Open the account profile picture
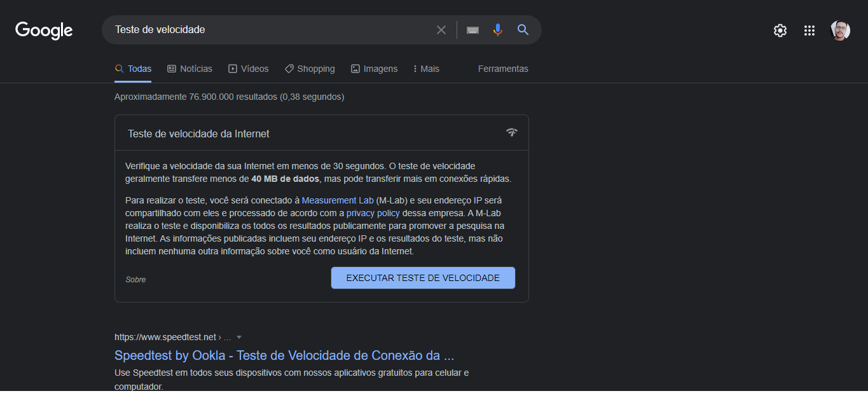The width and height of the screenshot is (868, 398). [x=840, y=31]
